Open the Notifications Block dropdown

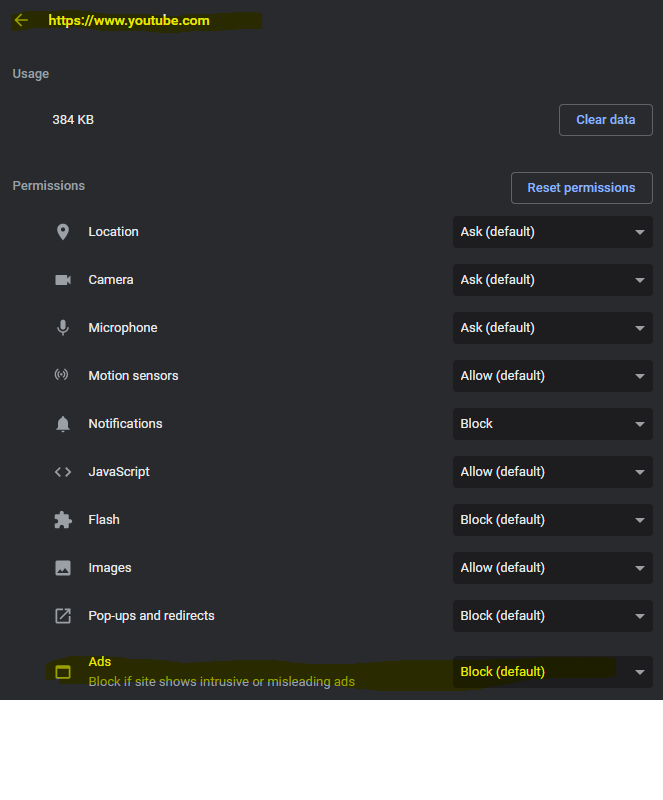(552, 423)
